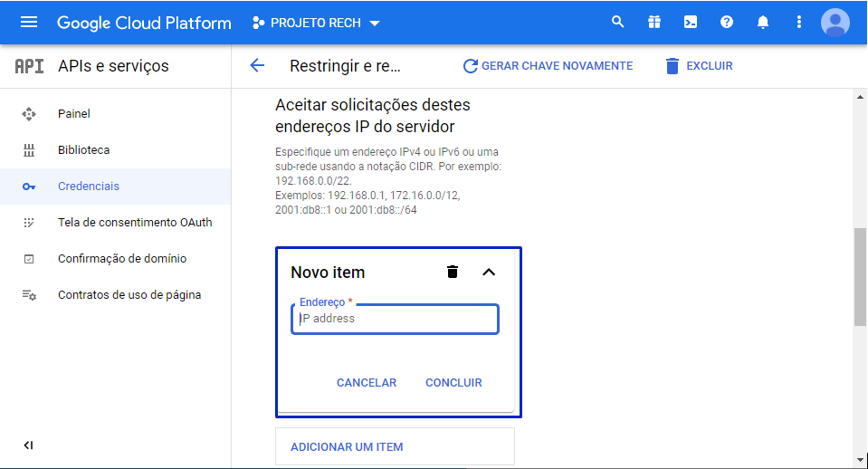The height and width of the screenshot is (469, 868).
Task: Go back with the arrow icon
Action: click(x=257, y=65)
